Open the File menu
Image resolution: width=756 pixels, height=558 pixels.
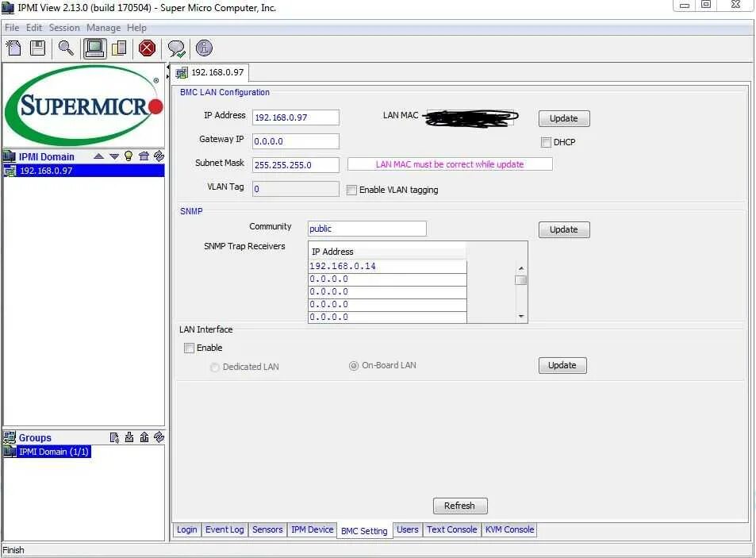pos(12,28)
